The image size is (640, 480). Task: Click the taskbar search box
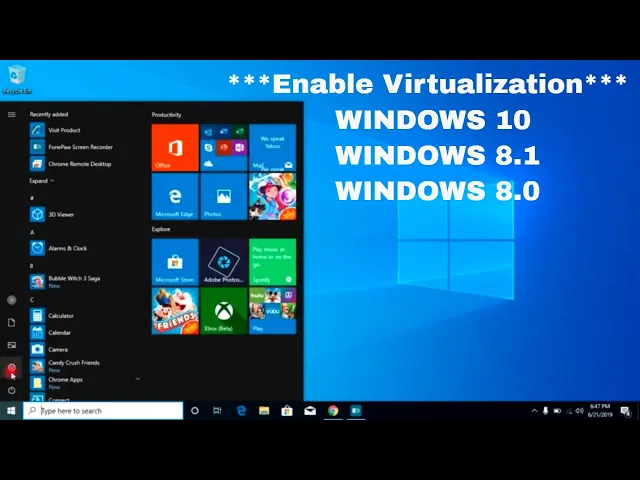[103, 411]
